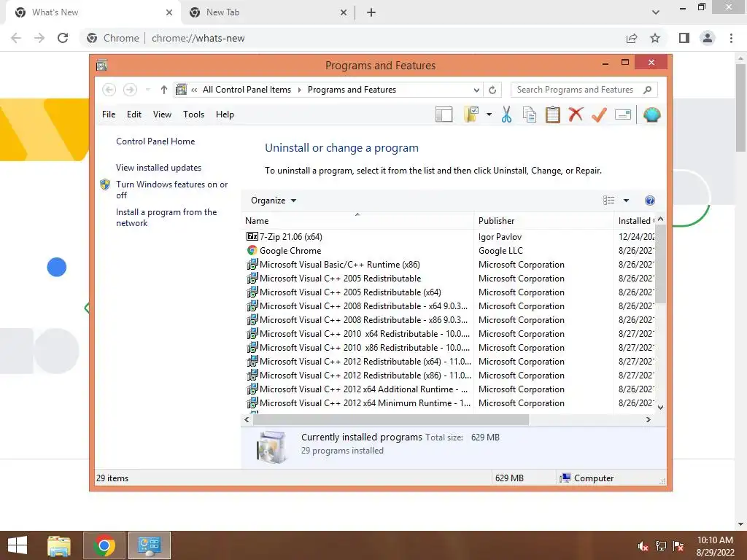This screenshot has height=560, width=747.
Task: Click Igor Pavlov publisher cell
Action: (500, 237)
